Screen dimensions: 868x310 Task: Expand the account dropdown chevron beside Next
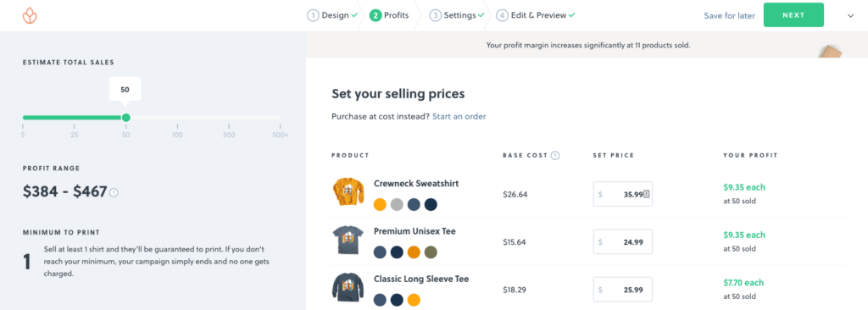pos(851,15)
